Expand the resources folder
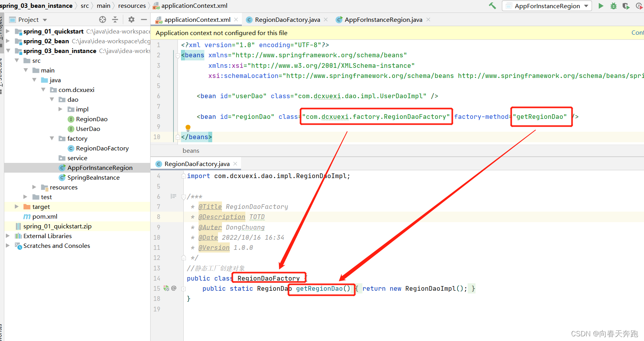The image size is (644, 341). click(34, 187)
